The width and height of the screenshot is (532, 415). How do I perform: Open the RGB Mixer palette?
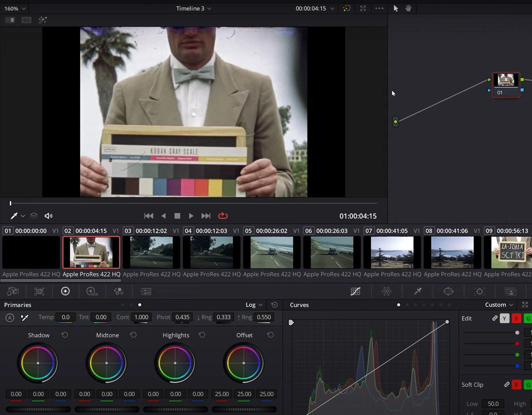(x=118, y=291)
